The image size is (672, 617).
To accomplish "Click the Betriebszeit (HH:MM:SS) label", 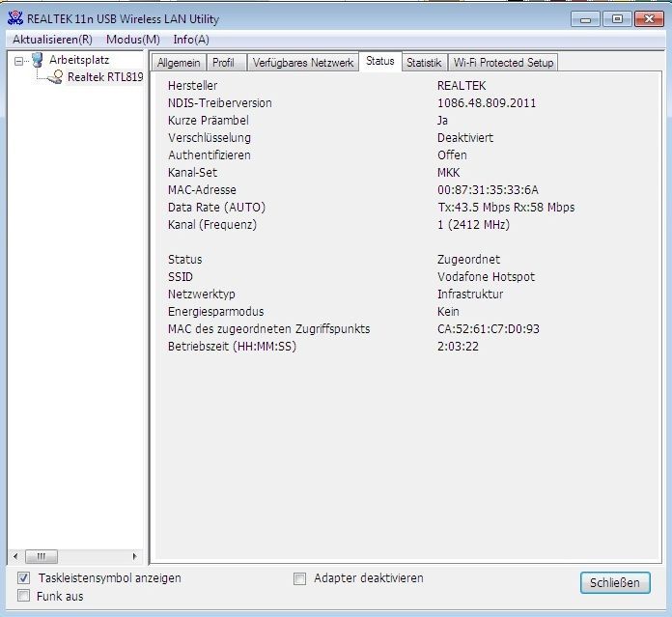I will coord(232,347).
